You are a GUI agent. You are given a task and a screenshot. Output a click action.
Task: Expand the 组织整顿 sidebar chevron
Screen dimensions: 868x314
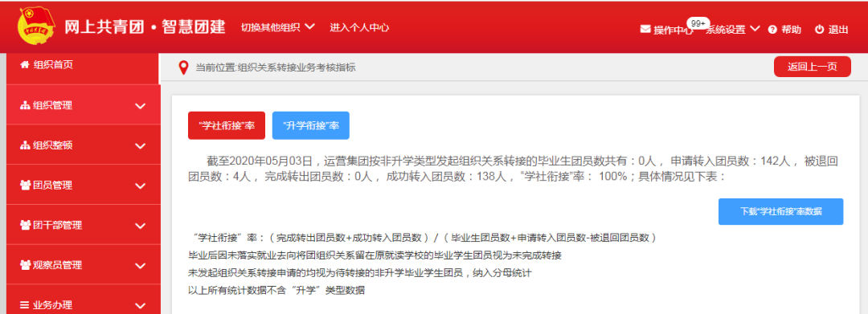[141, 146]
